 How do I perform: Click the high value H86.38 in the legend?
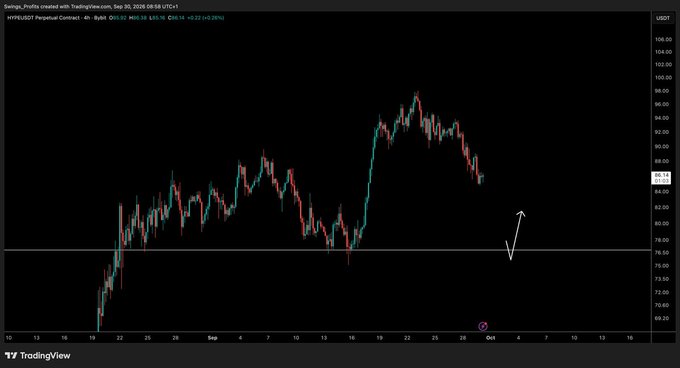(x=138, y=18)
